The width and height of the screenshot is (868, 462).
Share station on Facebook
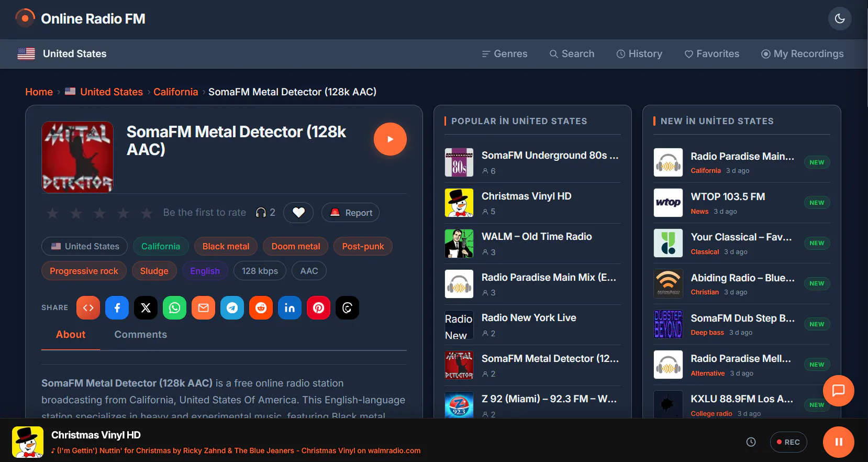click(x=117, y=307)
